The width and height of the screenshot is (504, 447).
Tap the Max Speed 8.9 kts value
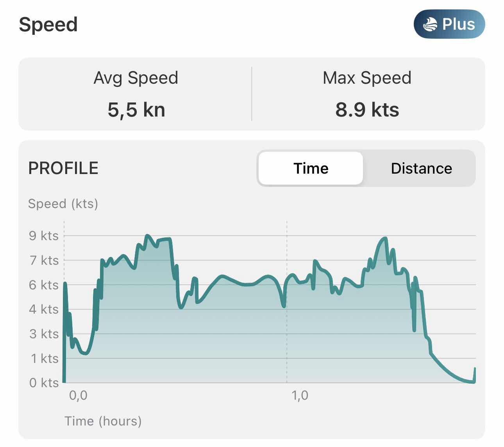(x=367, y=110)
